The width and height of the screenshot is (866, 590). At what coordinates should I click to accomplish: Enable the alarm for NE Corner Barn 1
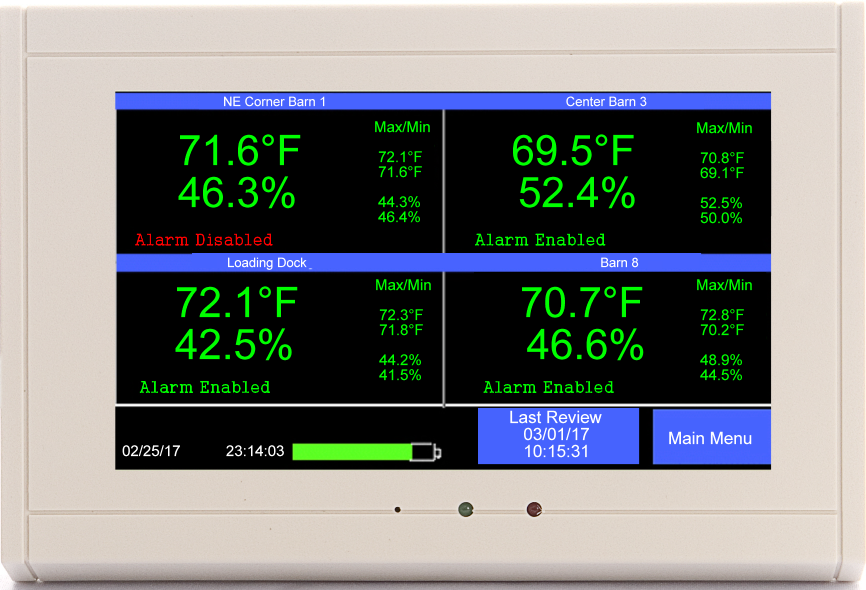coord(203,240)
